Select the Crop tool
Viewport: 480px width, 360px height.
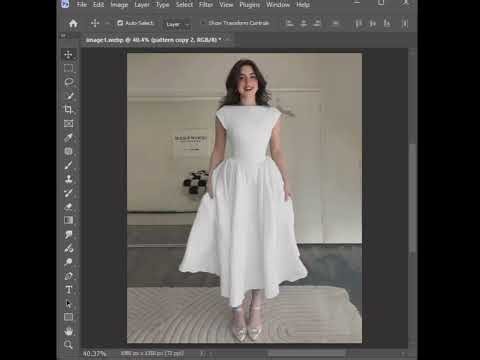[x=68, y=110]
